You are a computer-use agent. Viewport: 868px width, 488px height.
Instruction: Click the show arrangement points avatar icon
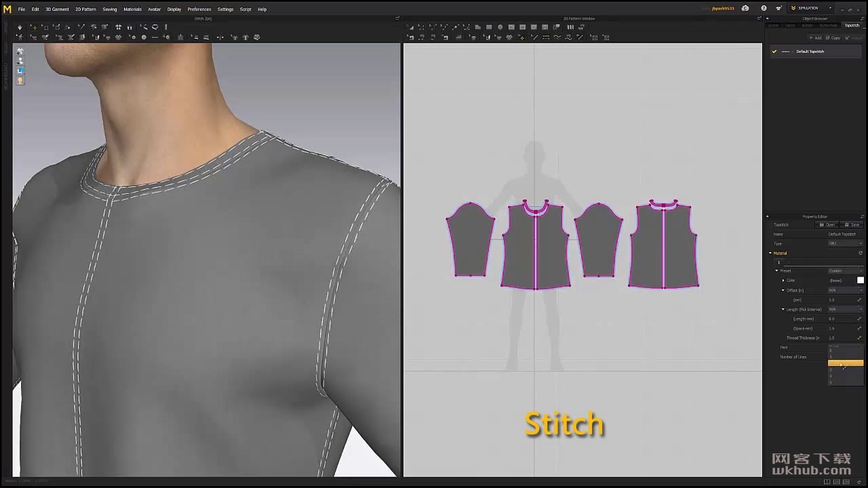(x=20, y=37)
